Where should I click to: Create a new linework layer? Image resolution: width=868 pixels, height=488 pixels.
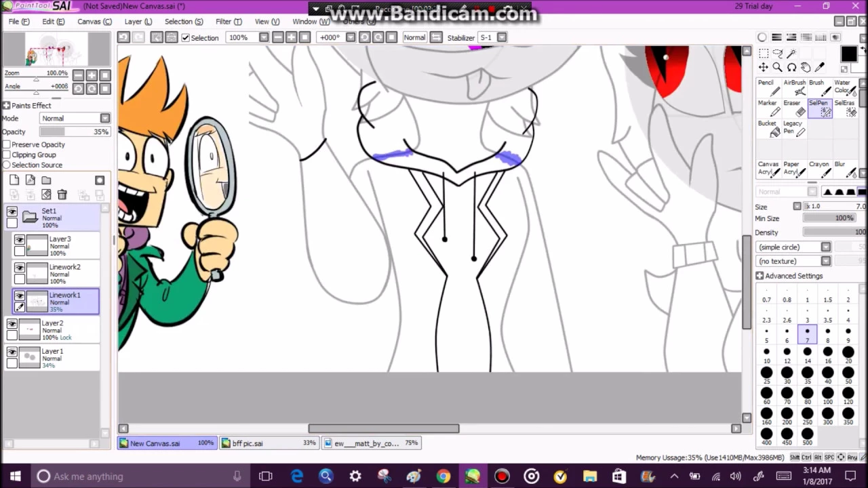coord(31,180)
